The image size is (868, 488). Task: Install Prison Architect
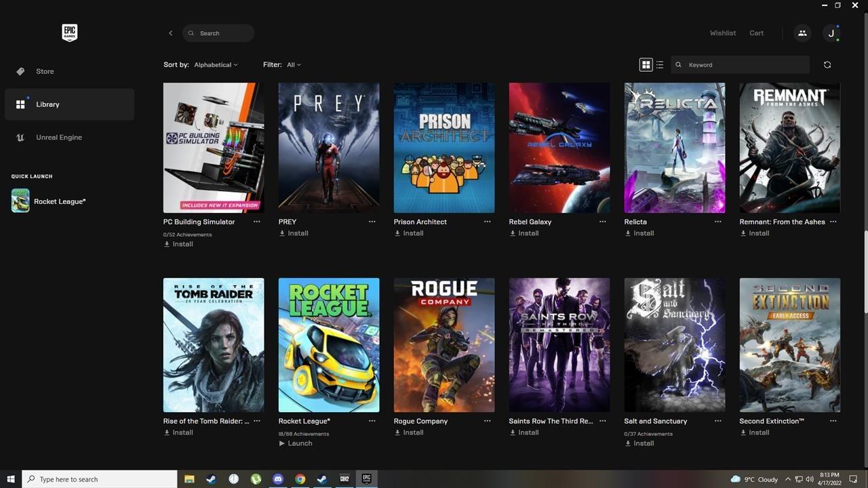coord(409,233)
